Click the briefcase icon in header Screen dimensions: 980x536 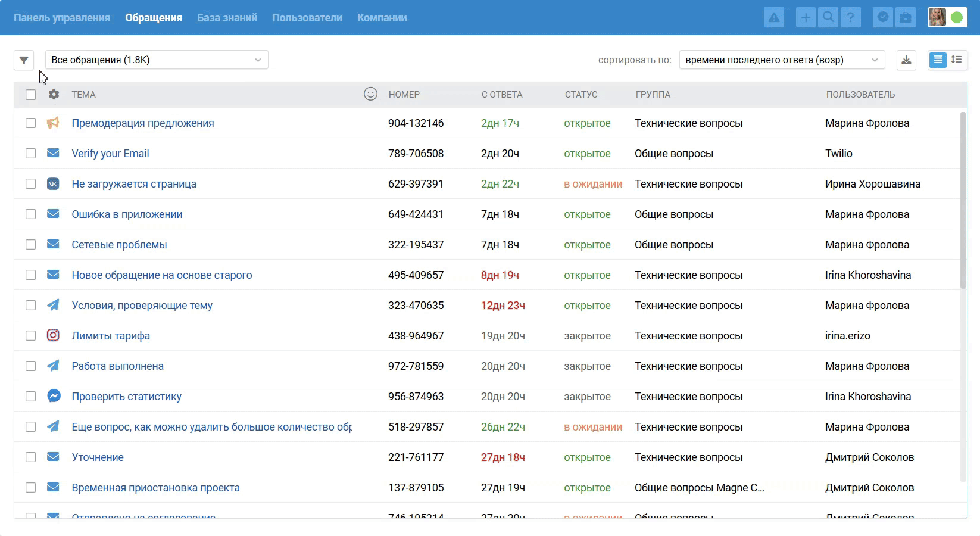pos(906,18)
